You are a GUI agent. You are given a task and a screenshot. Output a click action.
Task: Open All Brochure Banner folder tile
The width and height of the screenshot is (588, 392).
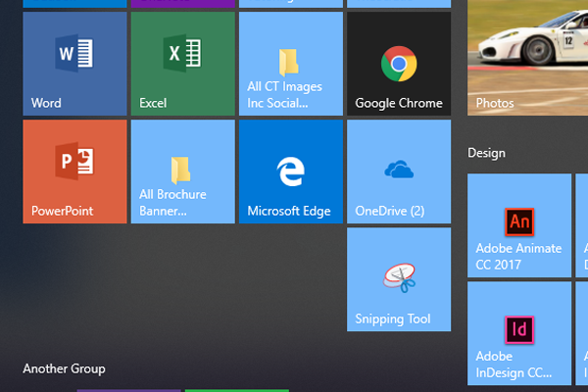(x=183, y=171)
